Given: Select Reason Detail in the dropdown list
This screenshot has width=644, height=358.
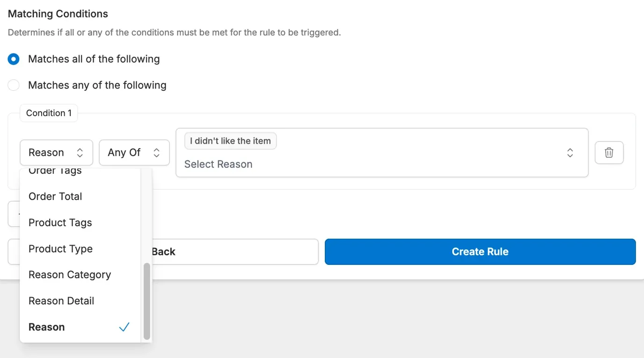Looking at the screenshot, I should pyautogui.click(x=61, y=300).
